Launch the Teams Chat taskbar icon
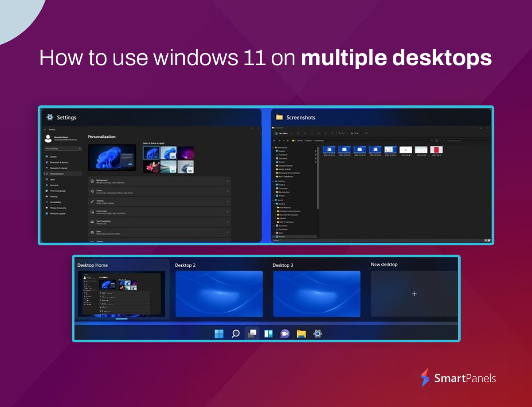Image resolution: width=532 pixels, height=407 pixels. click(x=285, y=333)
